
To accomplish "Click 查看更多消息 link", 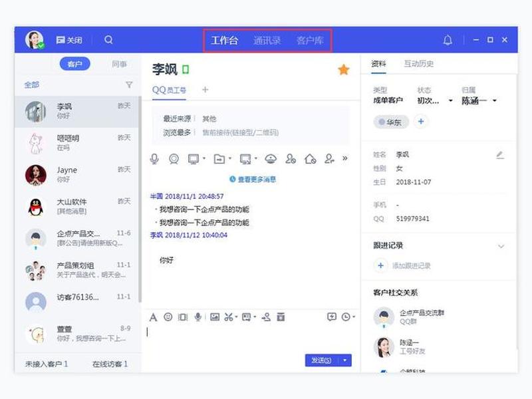I will tap(253, 179).
